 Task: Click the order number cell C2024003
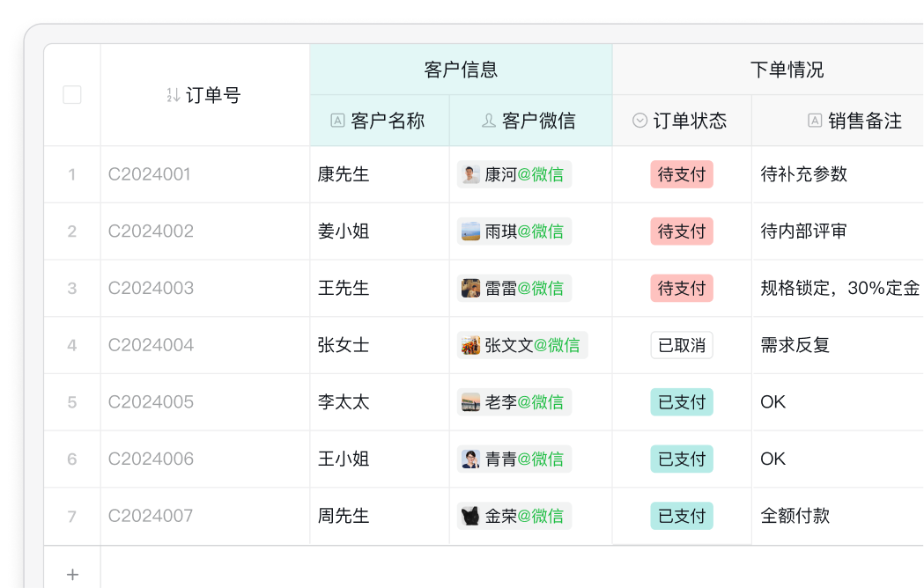tap(205, 288)
